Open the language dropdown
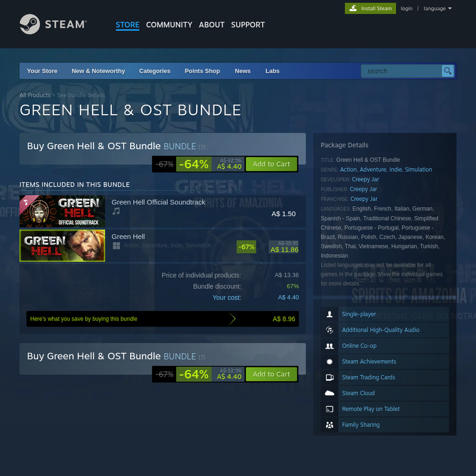The width and height of the screenshot is (476, 476). [437, 8]
